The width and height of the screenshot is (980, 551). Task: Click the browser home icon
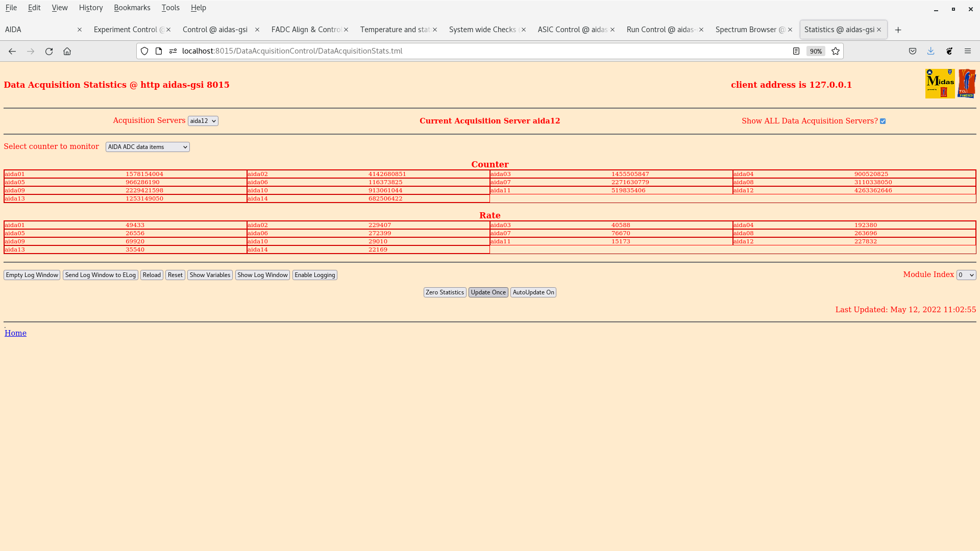pyautogui.click(x=67, y=51)
